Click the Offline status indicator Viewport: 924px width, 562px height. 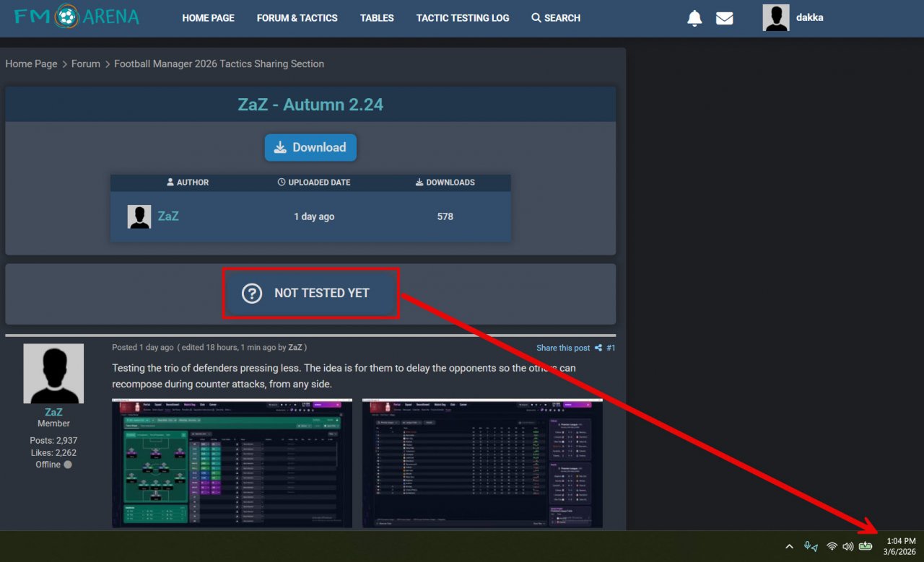53,465
